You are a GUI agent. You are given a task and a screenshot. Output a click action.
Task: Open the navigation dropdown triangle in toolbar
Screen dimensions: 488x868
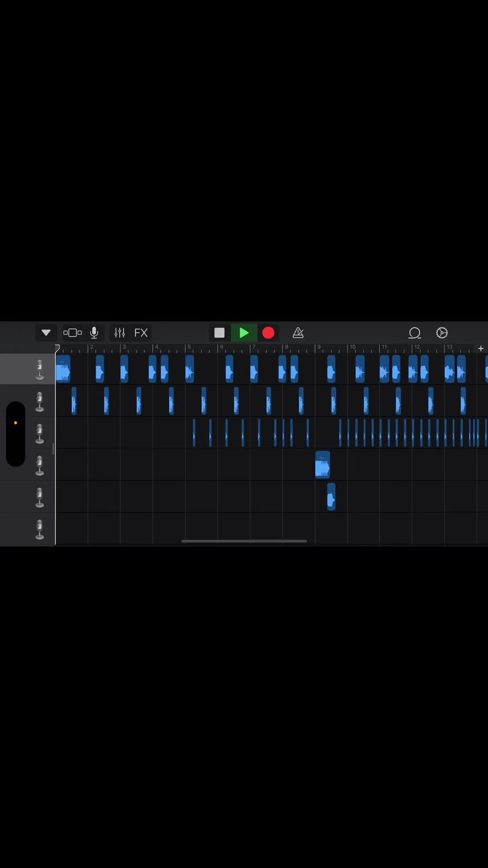(46, 333)
